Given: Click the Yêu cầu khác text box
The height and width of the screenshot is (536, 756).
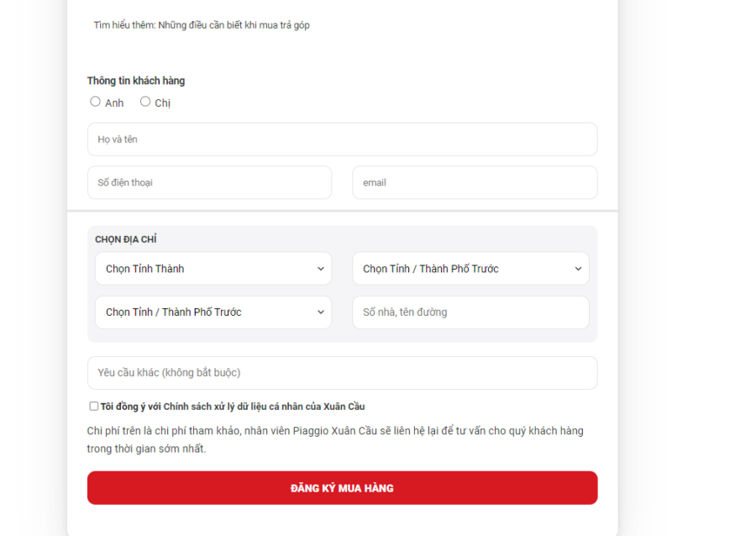Looking at the screenshot, I should [342, 373].
